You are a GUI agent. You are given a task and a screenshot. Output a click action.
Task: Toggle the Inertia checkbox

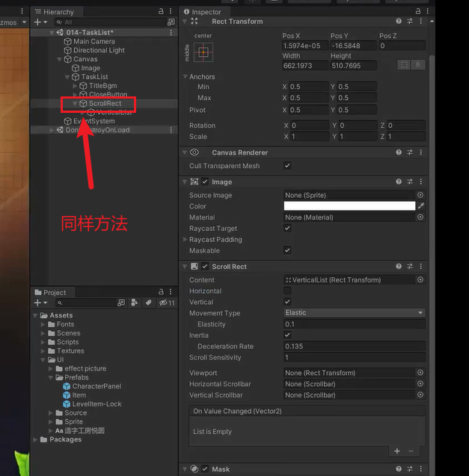coord(288,336)
